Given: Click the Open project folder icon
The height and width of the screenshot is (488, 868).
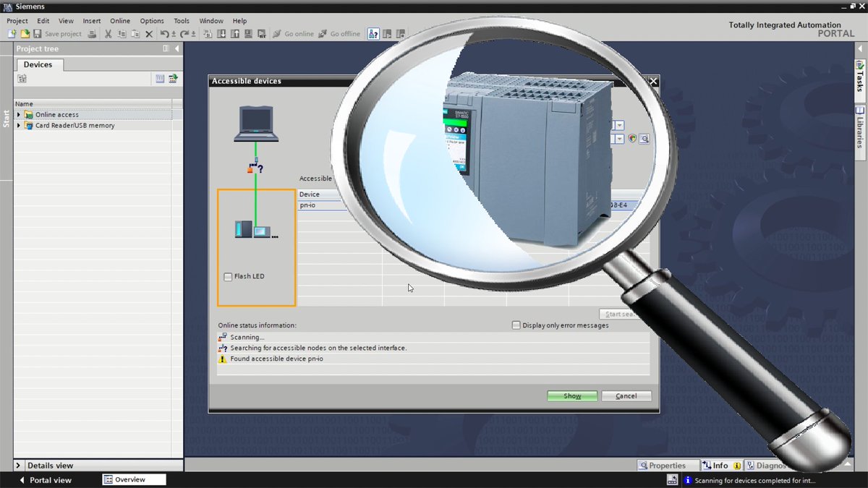Looking at the screenshot, I should [25, 34].
